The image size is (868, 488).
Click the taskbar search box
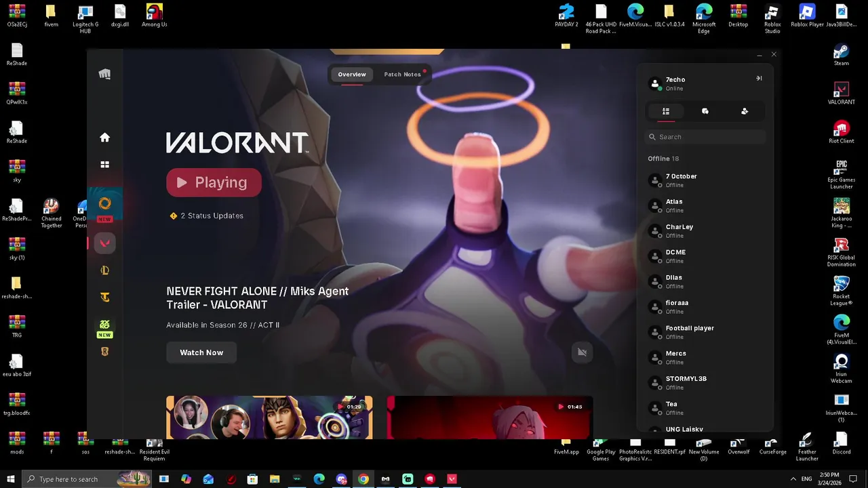pyautogui.click(x=88, y=479)
